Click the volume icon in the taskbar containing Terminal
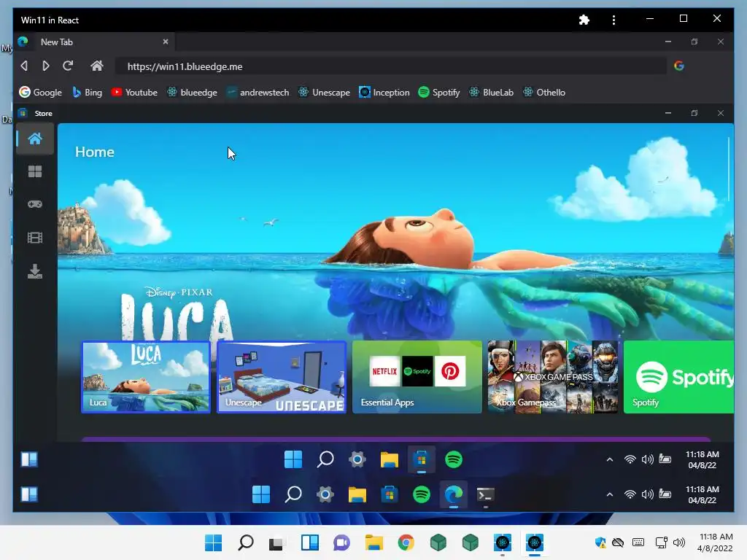Screen dimensions: 747x560 (648, 495)
